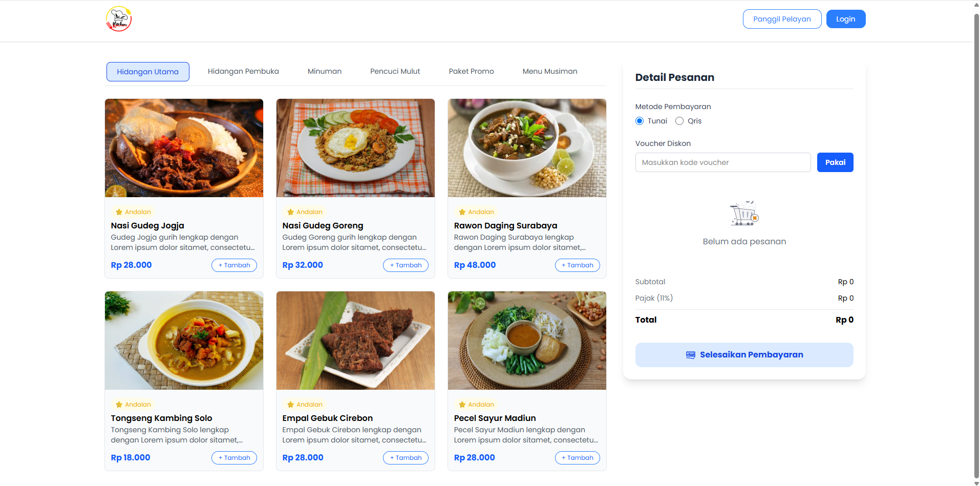Add Nasi Gudeg Goreng with the Tambah button
980x486 pixels.
pyautogui.click(x=405, y=265)
